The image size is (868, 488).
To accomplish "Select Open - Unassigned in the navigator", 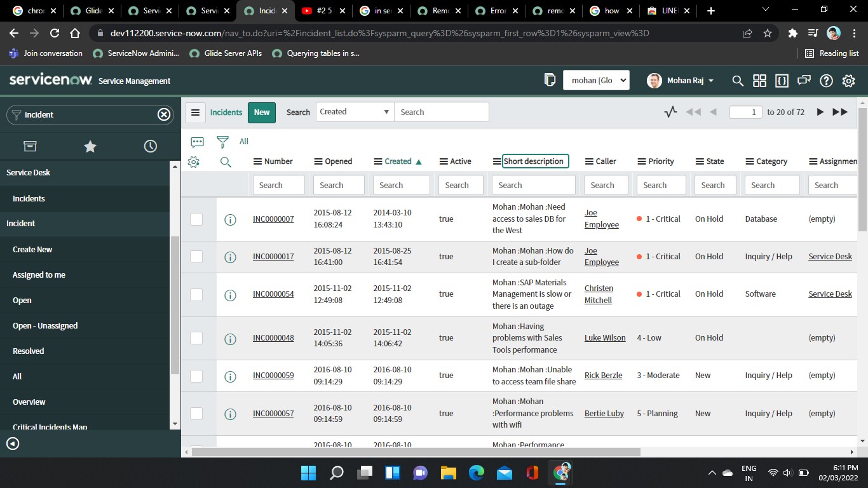I will (x=45, y=325).
